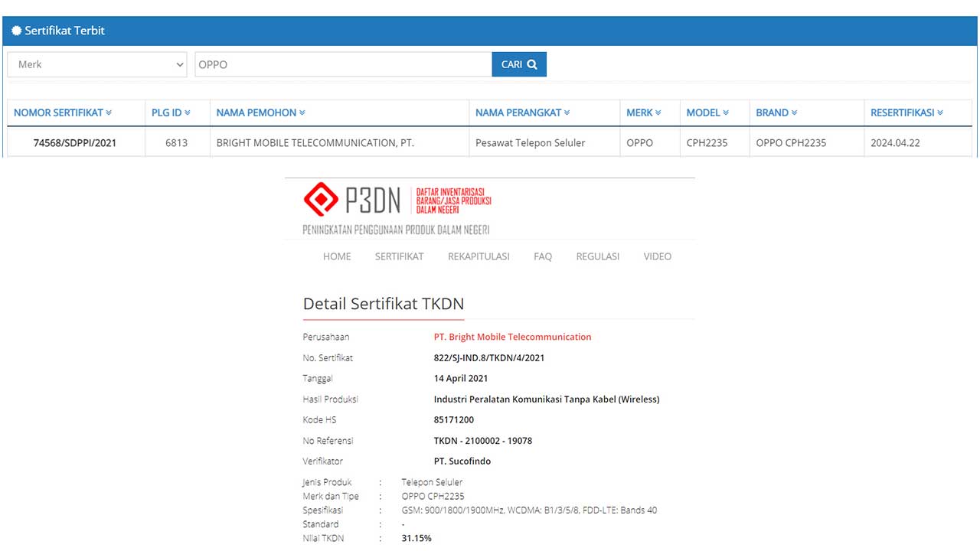Click Jenis Produk value Telepon Seluler
The height and width of the screenshot is (551, 980).
pos(432,482)
